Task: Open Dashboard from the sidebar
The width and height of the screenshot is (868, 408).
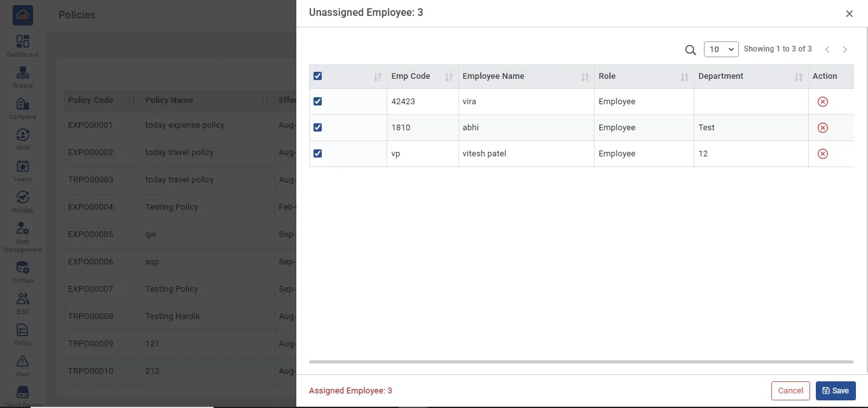Action: 23,46
